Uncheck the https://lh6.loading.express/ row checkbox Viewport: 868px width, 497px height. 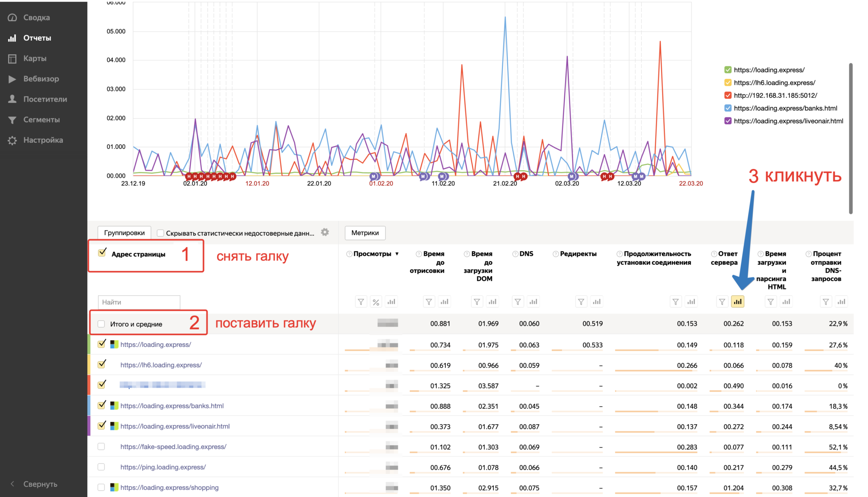pos(102,364)
